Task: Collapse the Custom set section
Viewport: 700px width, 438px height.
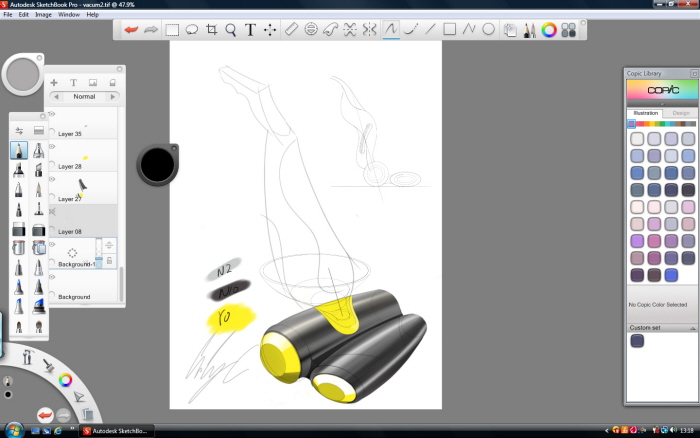Action: pyautogui.click(x=693, y=328)
